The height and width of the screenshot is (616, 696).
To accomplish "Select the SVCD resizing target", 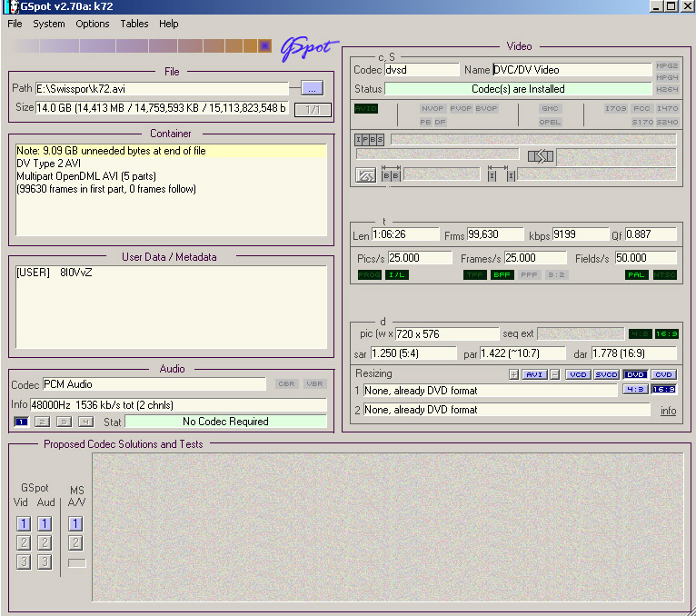I will click(606, 374).
